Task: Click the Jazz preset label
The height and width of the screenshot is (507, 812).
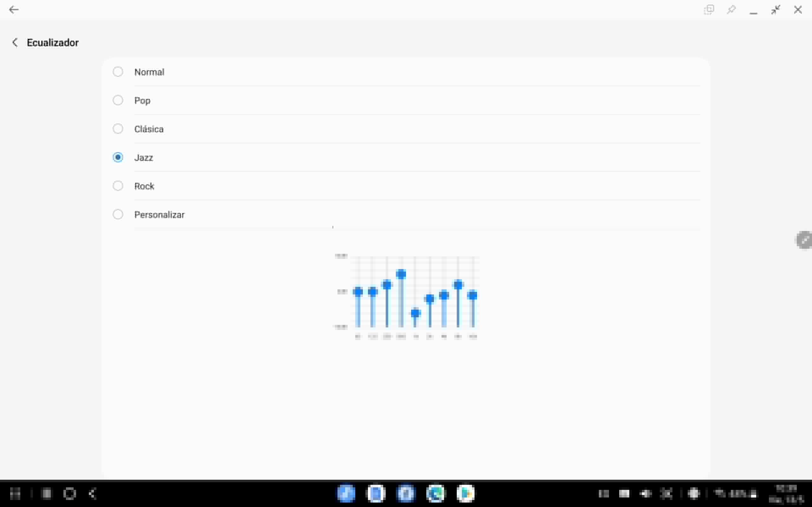Action: coord(143,158)
